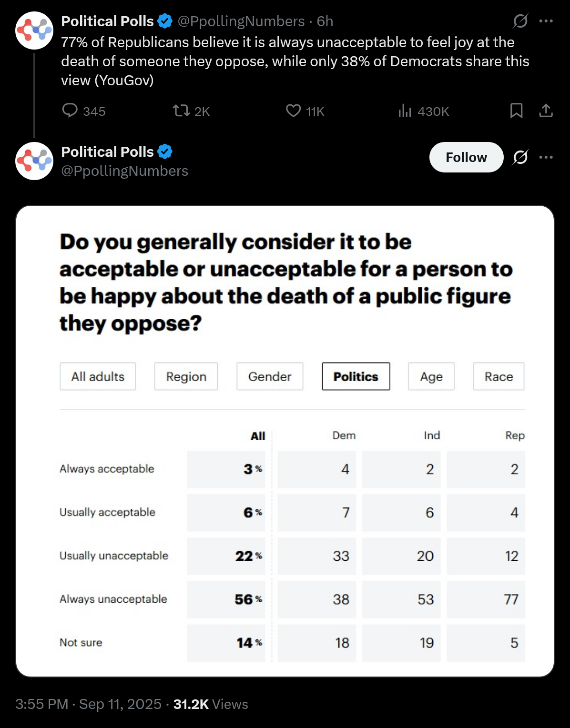Bookmark the first post

pos(516,111)
